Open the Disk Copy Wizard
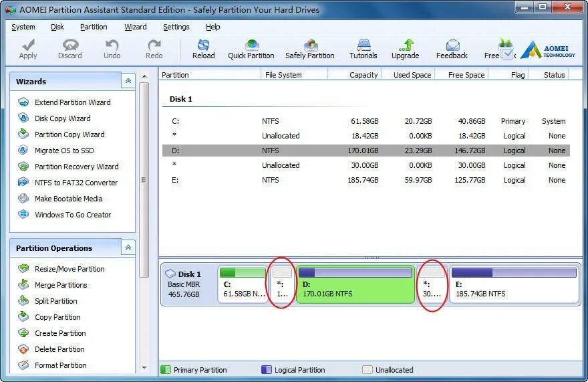 pyautogui.click(x=62, y=118)
